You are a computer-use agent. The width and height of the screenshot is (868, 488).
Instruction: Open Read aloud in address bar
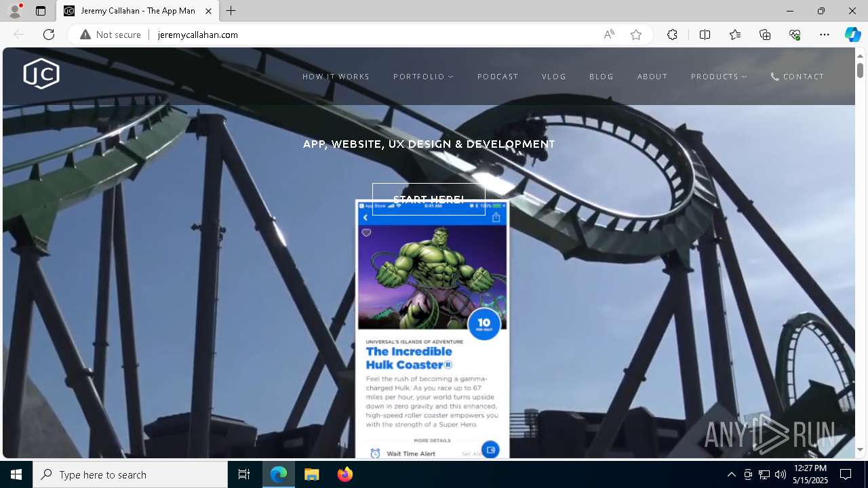pos(609,35)
